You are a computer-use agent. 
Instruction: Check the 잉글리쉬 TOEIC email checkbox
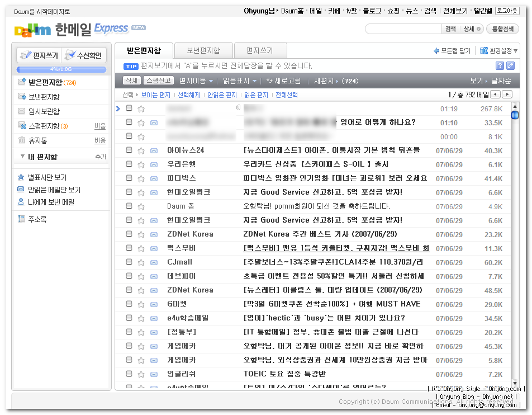129,374
